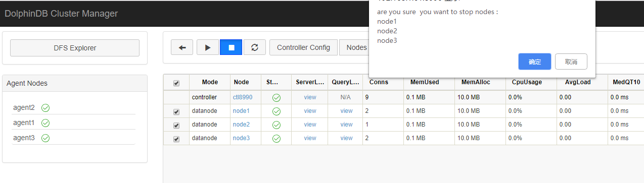Start selected nodes with play icon
Viewport: 644px width, 183px height.
pyautogui.click(x=208, y=47)
